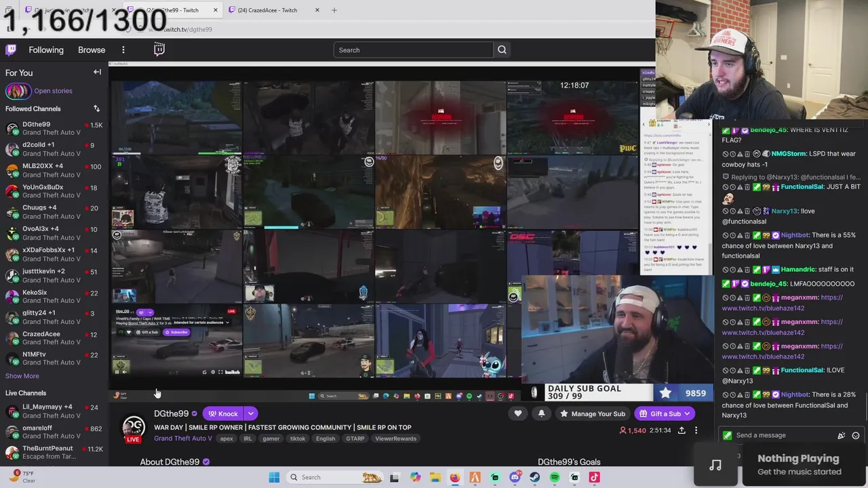Open MLB20XX +4 channel in sidebar
The width and height of the screenshot is (868, 488).
54,170
